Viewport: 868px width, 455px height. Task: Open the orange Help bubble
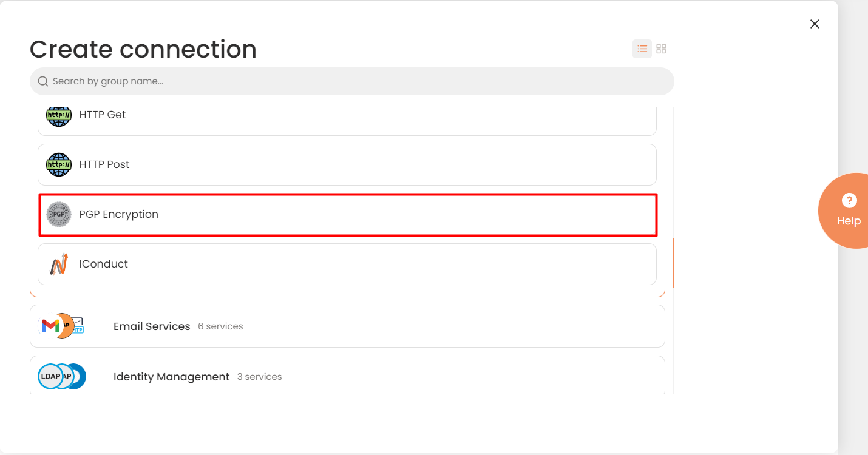[843, 211]
